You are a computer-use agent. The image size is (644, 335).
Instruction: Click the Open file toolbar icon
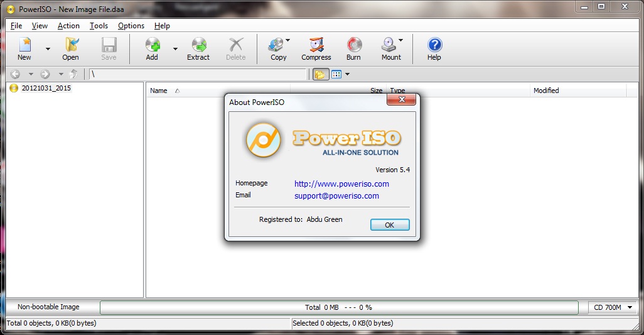[72, 45]
